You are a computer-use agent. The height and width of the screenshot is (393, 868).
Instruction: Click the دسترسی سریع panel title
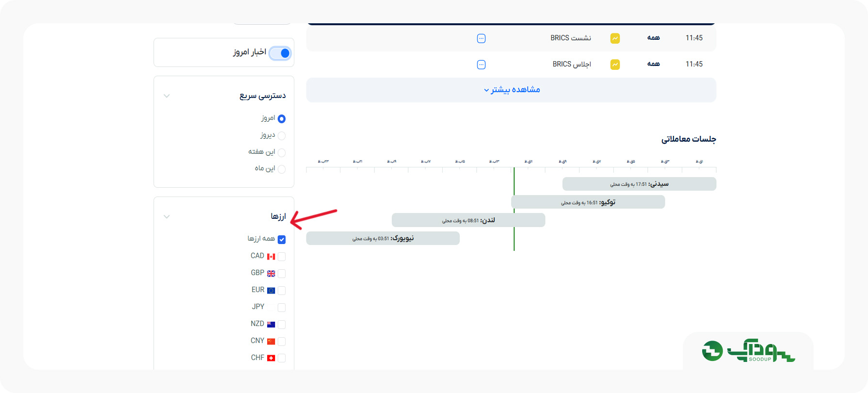pos(263,96)
